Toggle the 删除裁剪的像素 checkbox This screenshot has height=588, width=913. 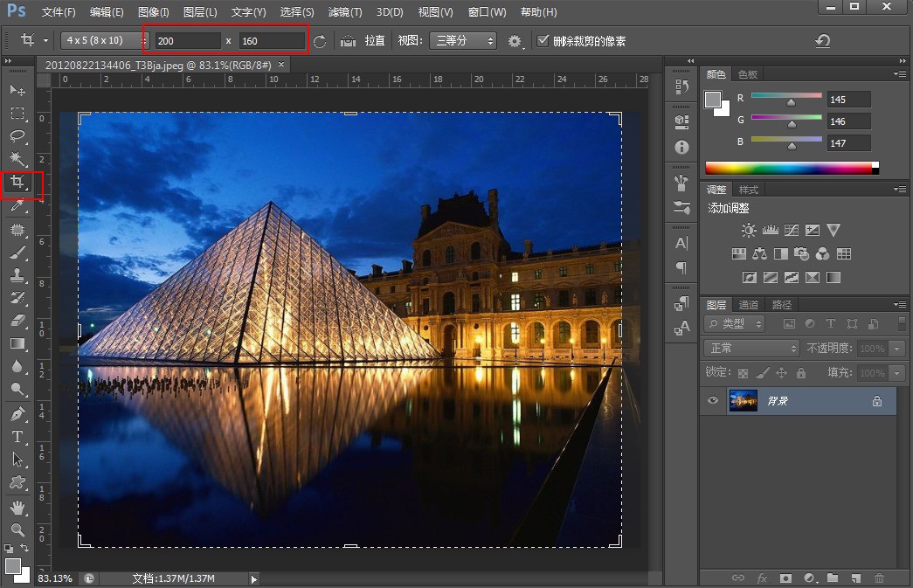tap(543, 41)
